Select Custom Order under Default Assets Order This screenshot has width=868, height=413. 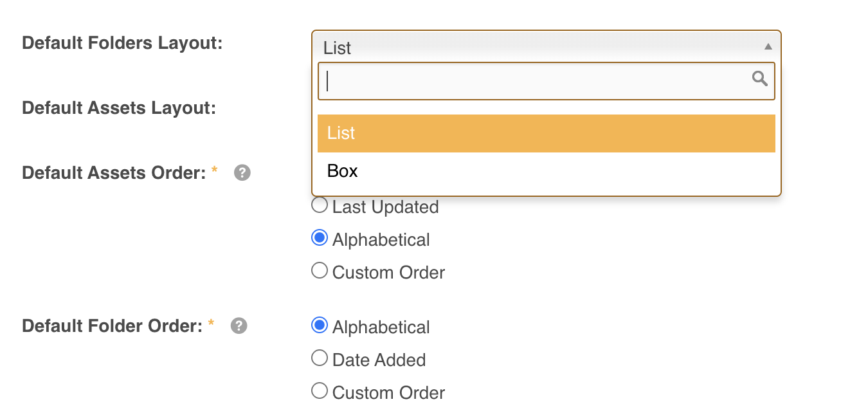(320, 271)
